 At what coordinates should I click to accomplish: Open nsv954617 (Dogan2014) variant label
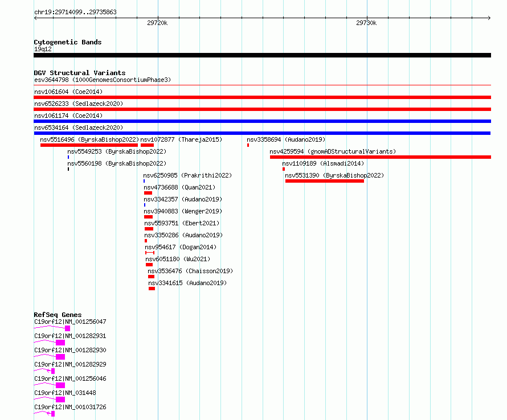point(181,247)
